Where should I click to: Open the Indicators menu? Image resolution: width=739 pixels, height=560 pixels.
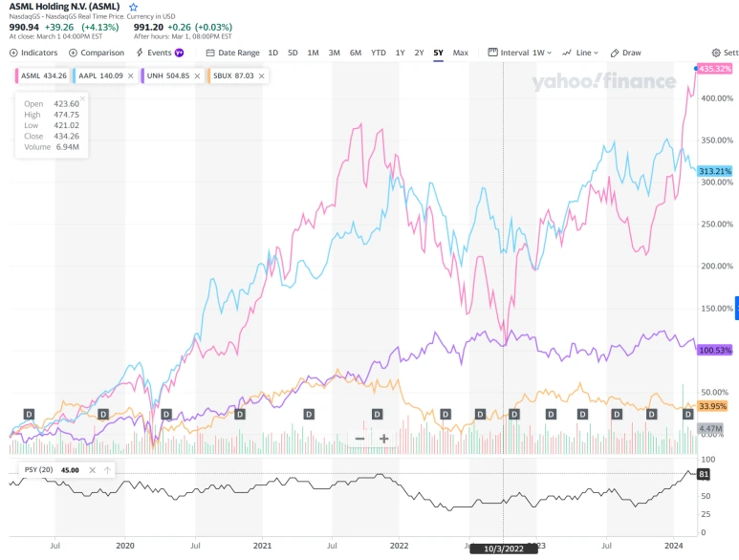[33, 53]
